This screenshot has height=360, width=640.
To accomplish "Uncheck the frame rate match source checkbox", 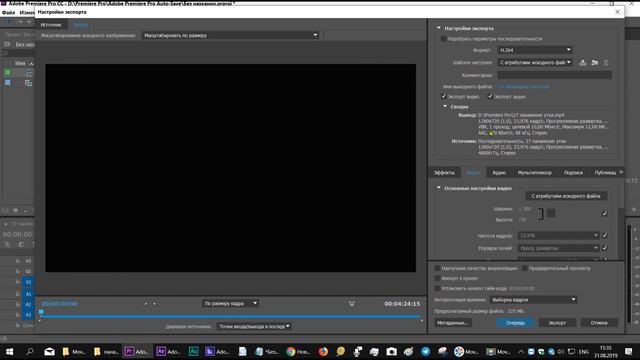I will pos(604,236).
